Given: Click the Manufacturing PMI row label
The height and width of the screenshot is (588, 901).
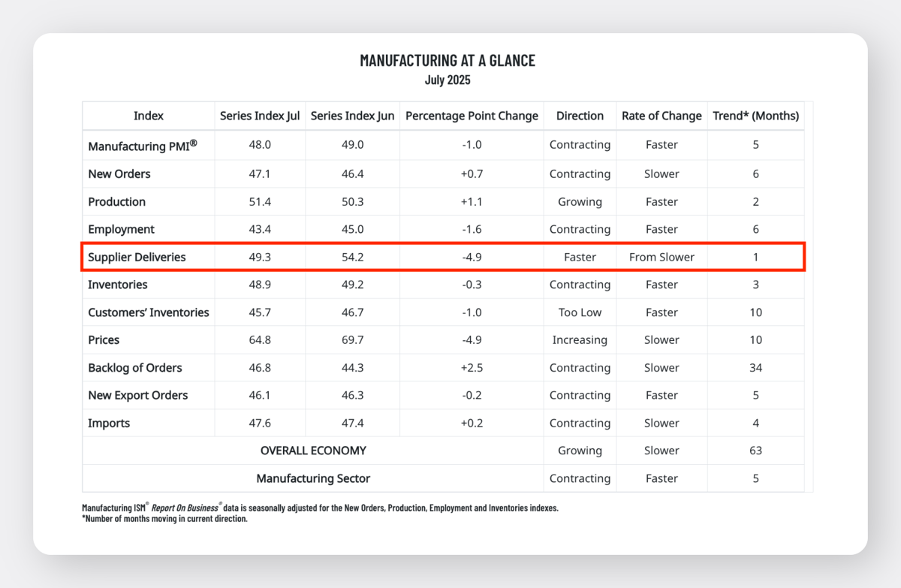Looking at the screenshot, I should click(x=143, y=145).
